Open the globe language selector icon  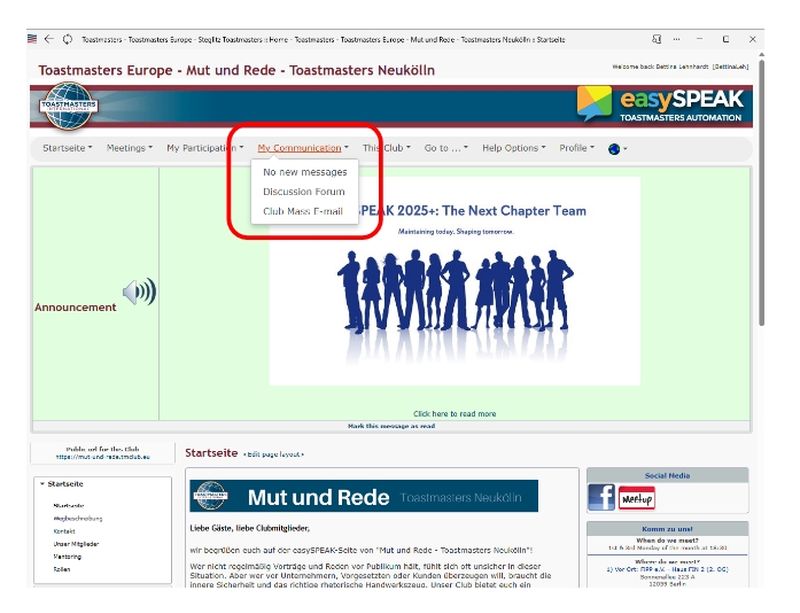[616, 149]
